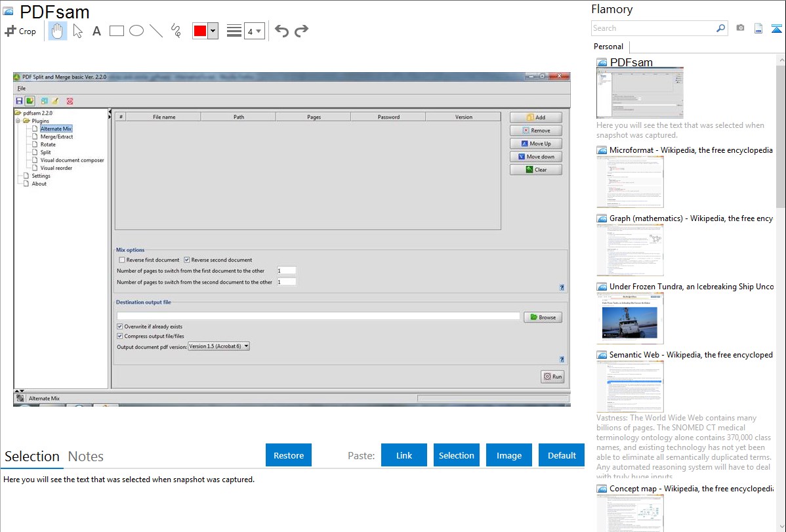Click the yellow broom icon in PDFsam
This screenshot has width=786, height=532.
pyautogui.click(x=55, y=101)
